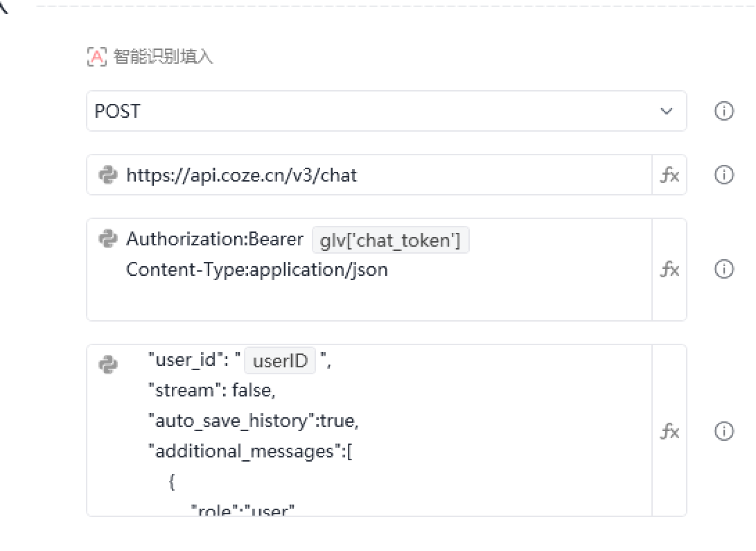
Task: Select the glv['chat_token'] variable chip
Action: point(390,240)
